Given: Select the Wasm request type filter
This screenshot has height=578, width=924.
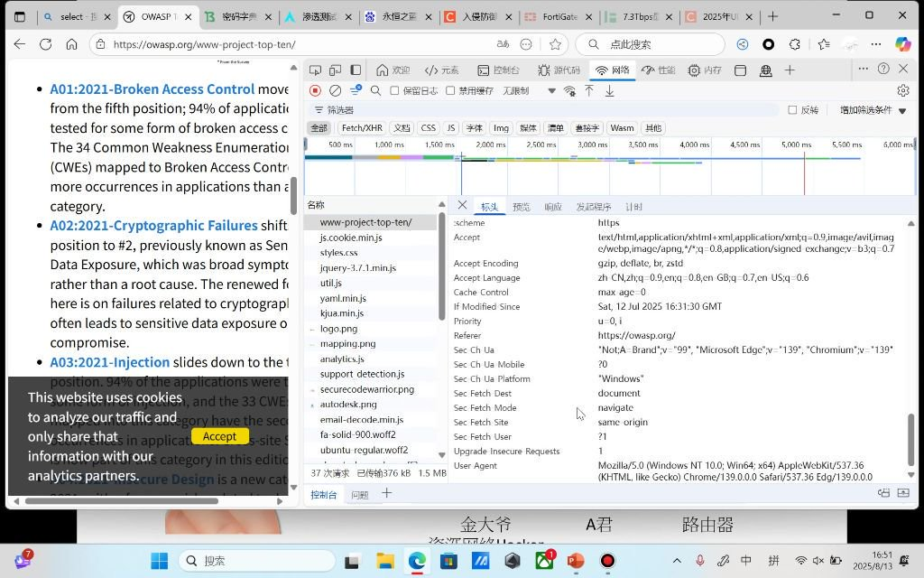Looking at the screenshot, I should [622, 128].
